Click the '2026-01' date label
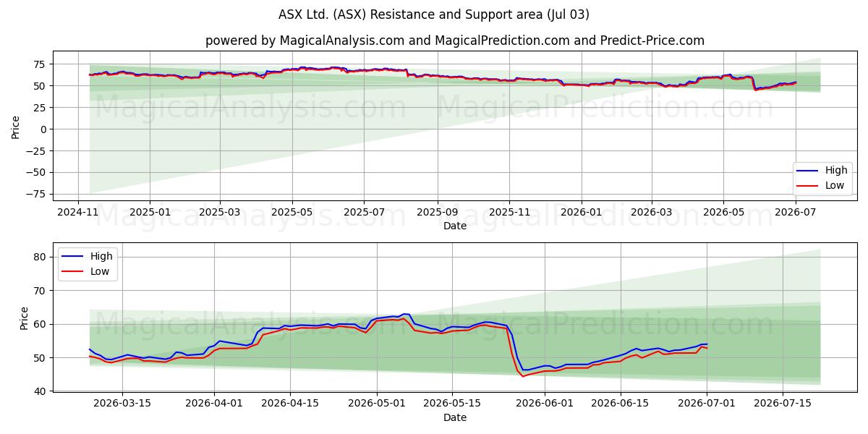This screenshot has height=434, width=868. coord(582,213)
